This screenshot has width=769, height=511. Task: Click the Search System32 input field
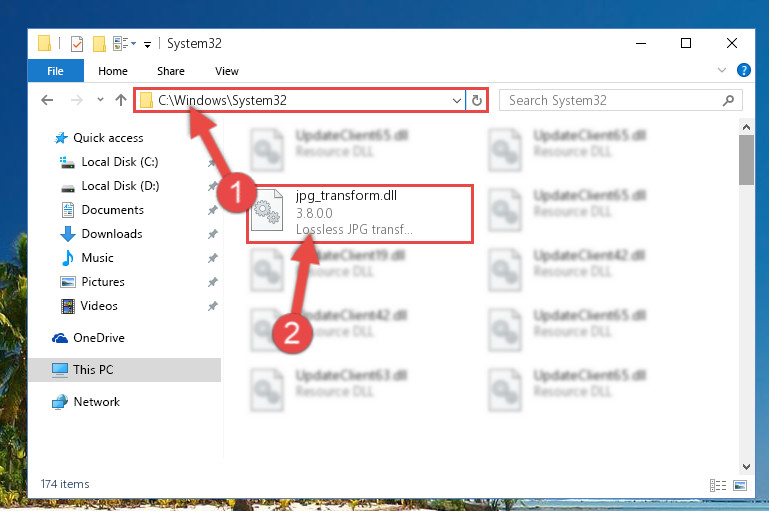[x=613, y=101]
